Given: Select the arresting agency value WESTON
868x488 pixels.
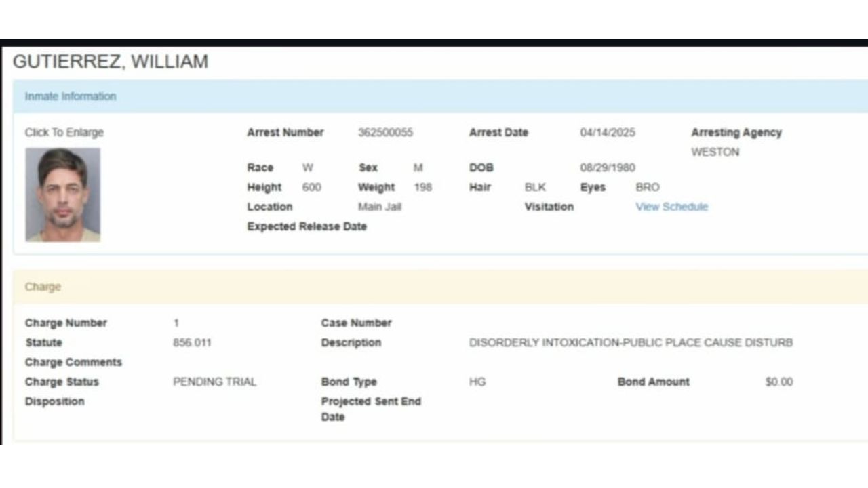Looking at the screenshot, I should (715, 152).
